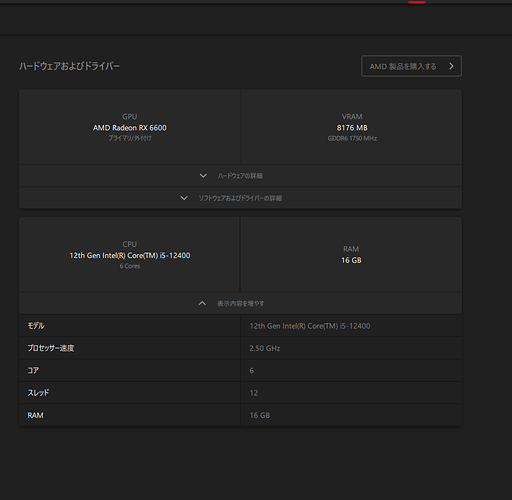Expand ソフトウェアおよびドライバーの詳細 section
Viewport: 512px width, 500px height.
(x=240, y=198)
